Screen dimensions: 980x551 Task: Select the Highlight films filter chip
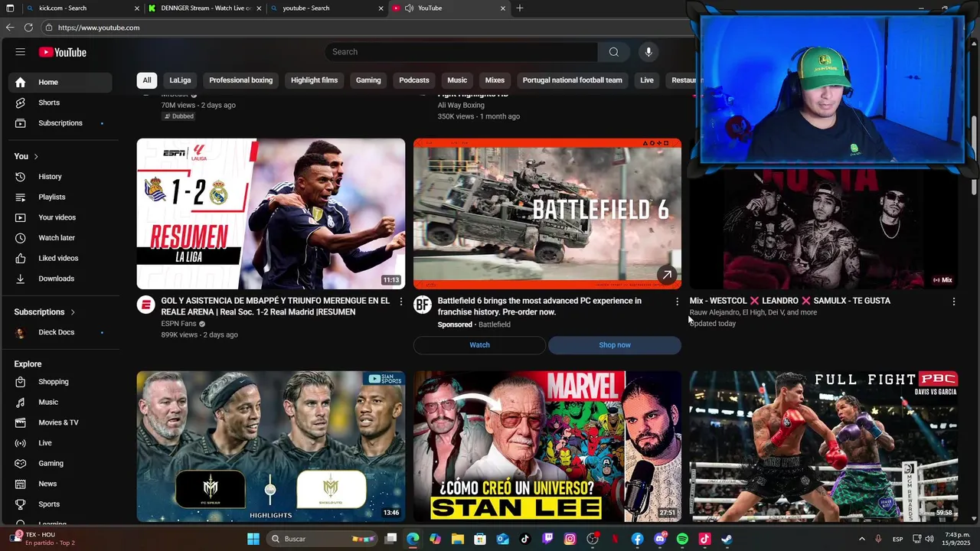pyautogui.click(x=314, y=80)
